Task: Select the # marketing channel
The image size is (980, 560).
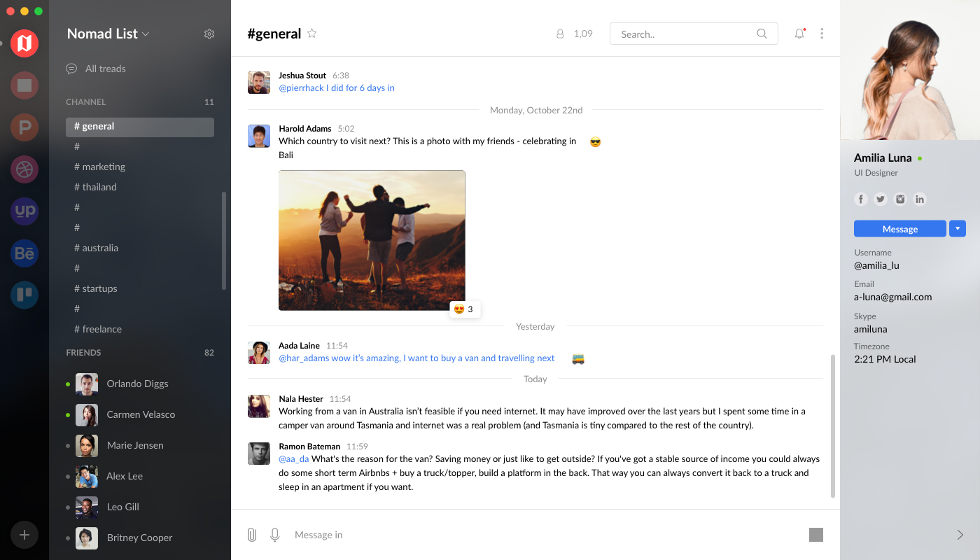Action: (99, 167)
